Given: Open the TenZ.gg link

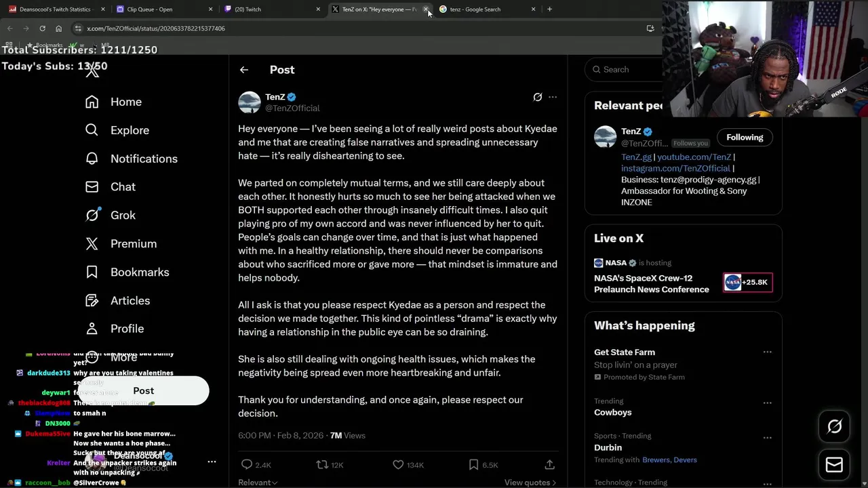Looking at the screenshot, I should (636, 157).
